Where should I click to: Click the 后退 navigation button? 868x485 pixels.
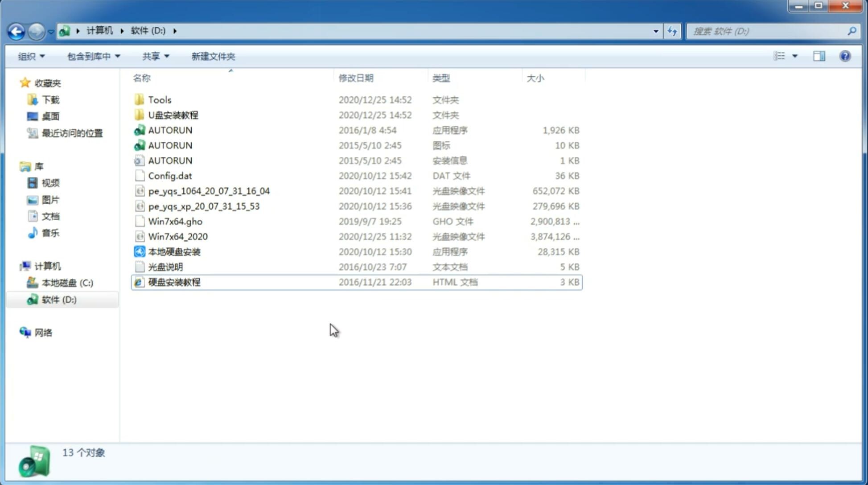[x=16, y=30]
